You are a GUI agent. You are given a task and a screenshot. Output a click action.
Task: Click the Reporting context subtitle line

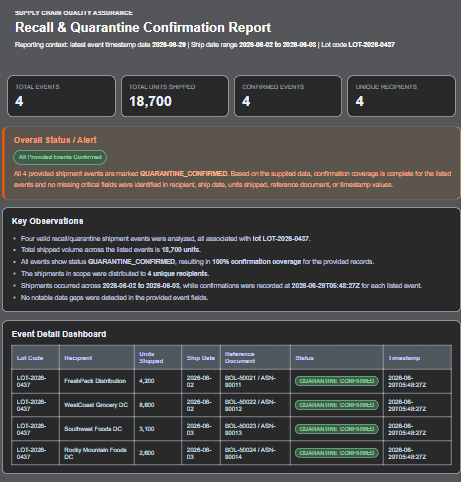coord(205,45)
